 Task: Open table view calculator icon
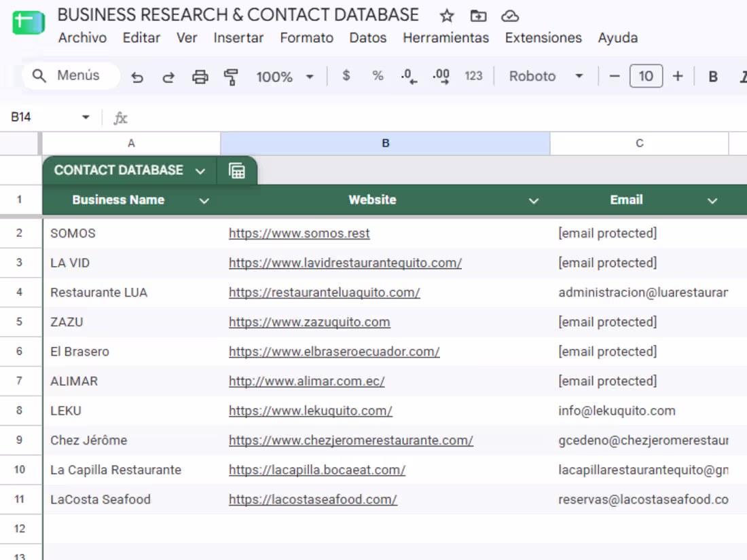click(237, 170)
